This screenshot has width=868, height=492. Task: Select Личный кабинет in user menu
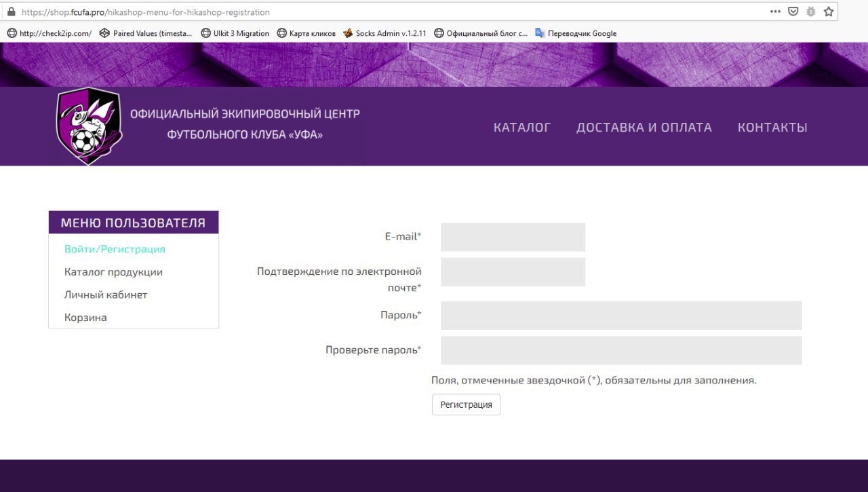tap(106, 295)
